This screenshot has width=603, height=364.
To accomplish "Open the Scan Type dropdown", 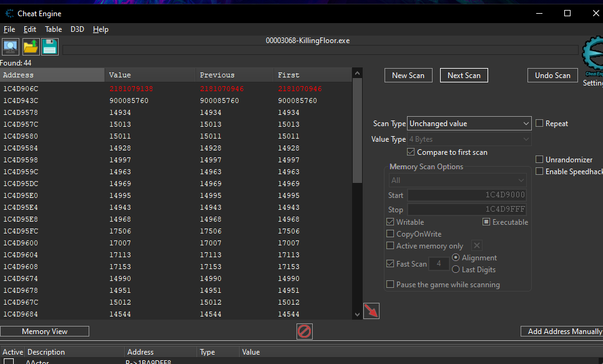I will (x=469, y=124).
